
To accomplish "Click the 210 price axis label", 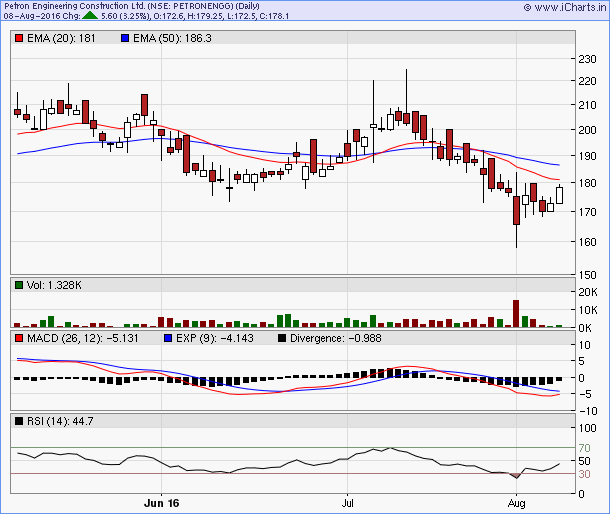I will coord(587,105).
